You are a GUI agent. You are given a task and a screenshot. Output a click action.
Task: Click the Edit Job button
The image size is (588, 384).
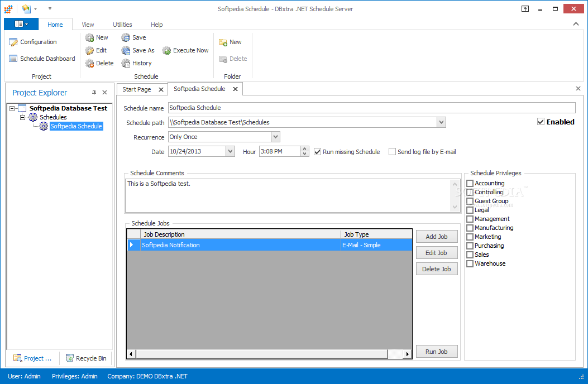click(437, 253)
